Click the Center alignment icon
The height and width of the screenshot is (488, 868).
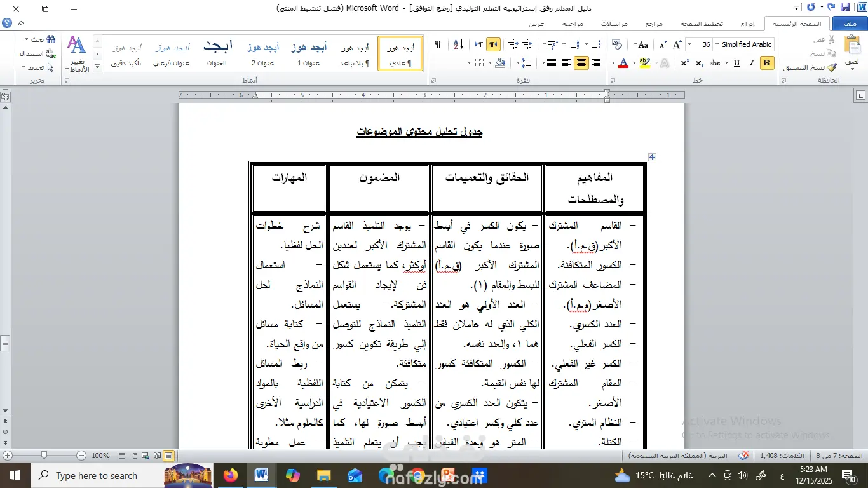(x=581, y=63)
